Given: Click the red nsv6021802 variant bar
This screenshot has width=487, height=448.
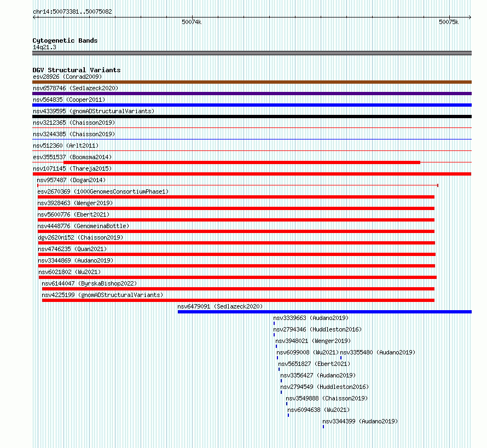Looking at the screenshot, I should pyautogui.click(x=237, y=277).
